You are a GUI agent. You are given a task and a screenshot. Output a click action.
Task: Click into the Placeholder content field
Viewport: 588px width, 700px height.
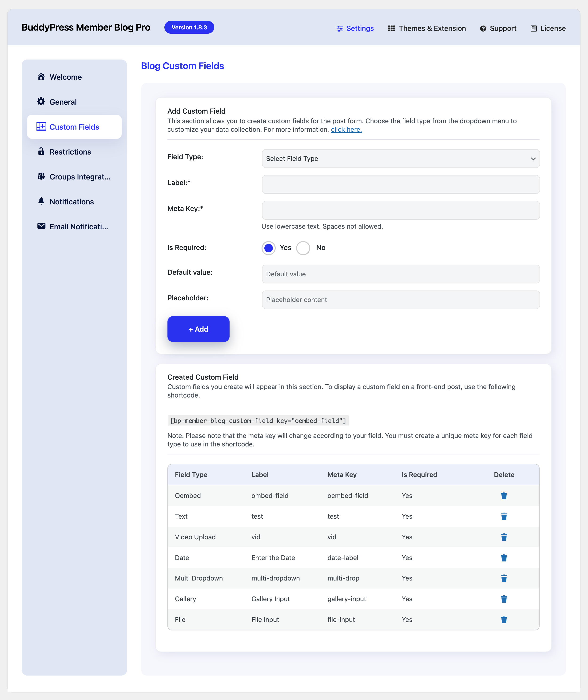(x=400, y=300)
